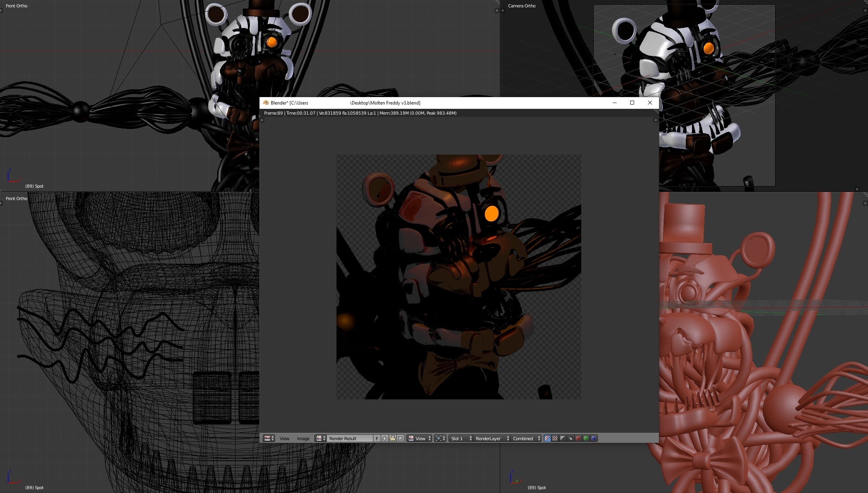Toggle Z-Buffer display button
Screen dimensions: 868x493
[570, 438]
